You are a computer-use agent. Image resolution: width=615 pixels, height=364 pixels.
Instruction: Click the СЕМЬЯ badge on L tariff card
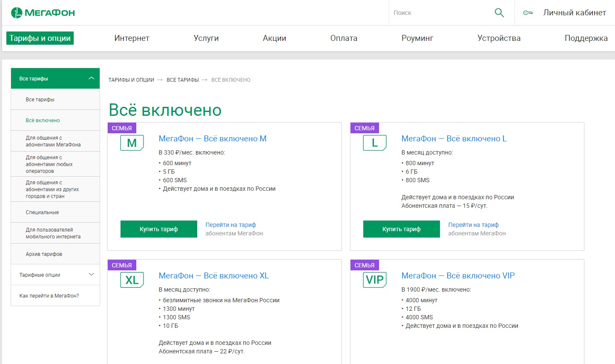coord(365,128)
